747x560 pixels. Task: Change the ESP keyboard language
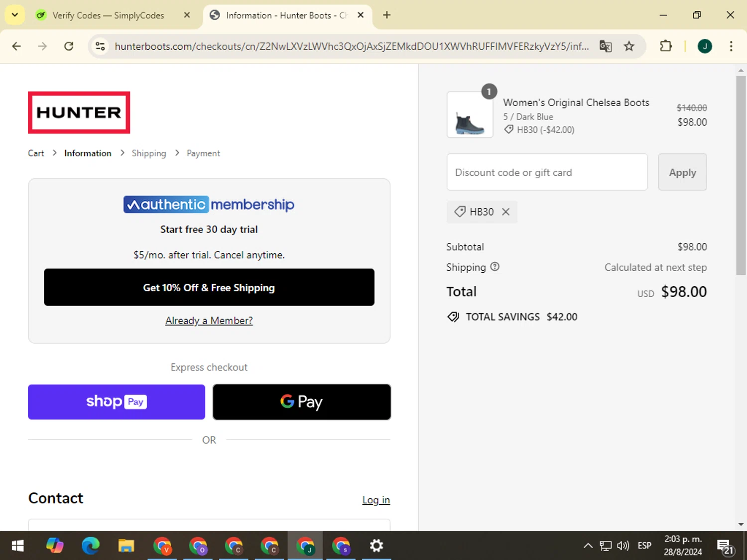click(x=644, y=546)
